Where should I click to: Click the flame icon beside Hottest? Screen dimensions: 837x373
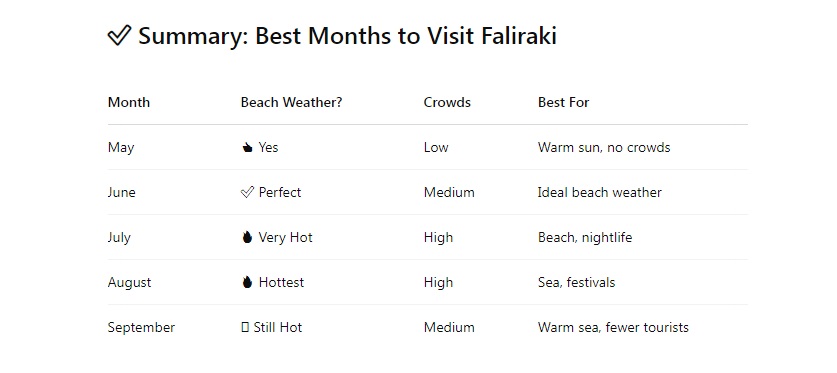pyautogui.click(x=247, y=282)
